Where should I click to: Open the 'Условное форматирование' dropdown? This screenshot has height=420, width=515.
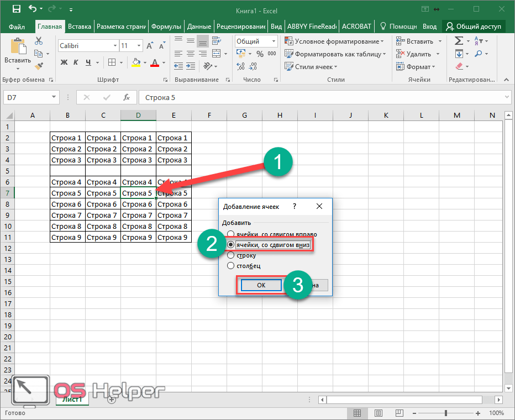click(334, 41)
